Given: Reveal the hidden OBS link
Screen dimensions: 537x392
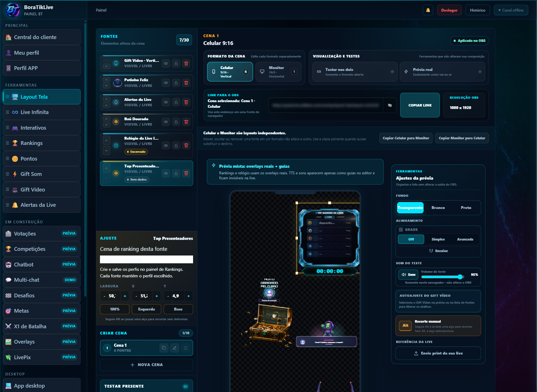Looking at the screenshot, I should tap(390, 105).
